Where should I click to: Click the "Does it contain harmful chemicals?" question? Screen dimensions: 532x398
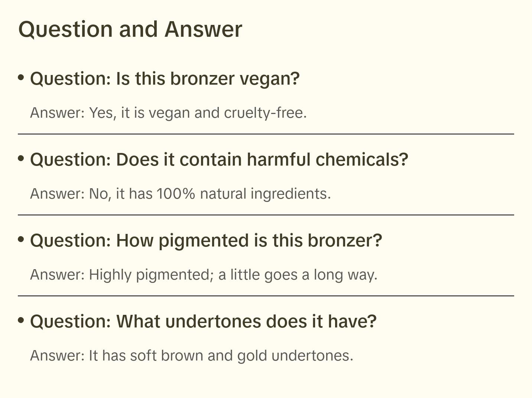pyautogui.click(x=219, y=160)
